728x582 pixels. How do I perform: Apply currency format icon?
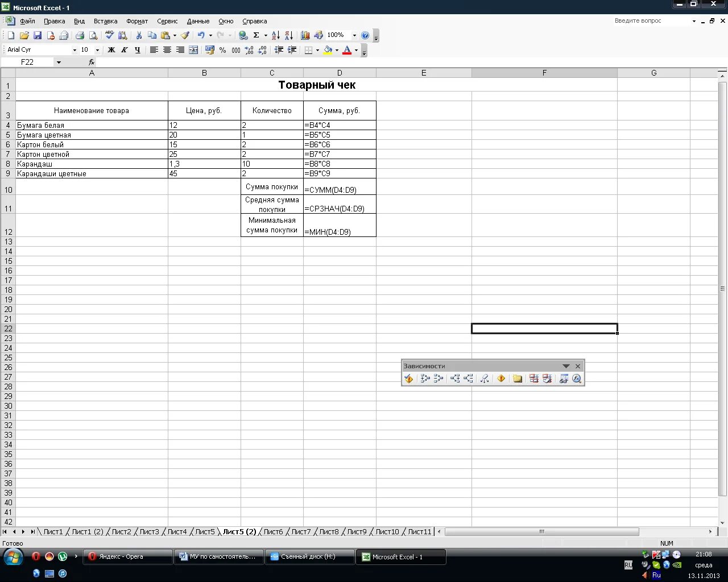tap(210, 50)
